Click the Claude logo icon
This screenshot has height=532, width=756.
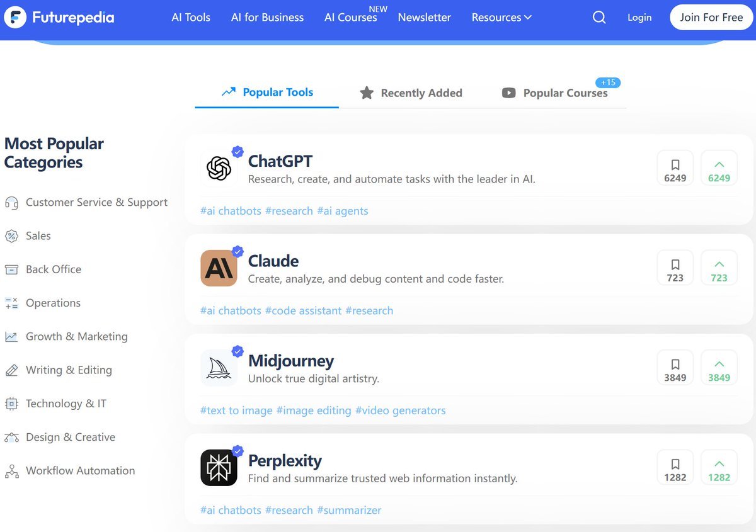tap(219, 268)
